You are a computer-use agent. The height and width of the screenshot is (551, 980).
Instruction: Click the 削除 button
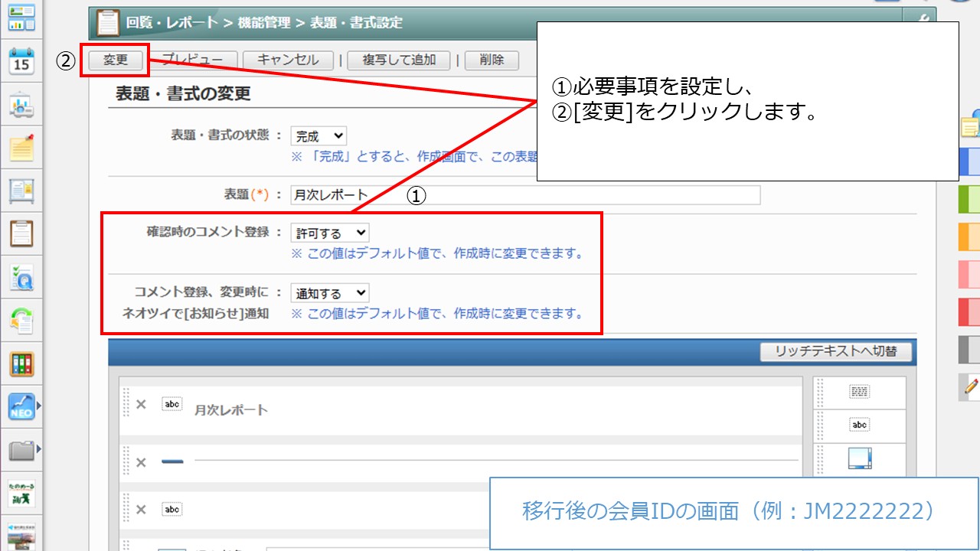tap(491, 60)
